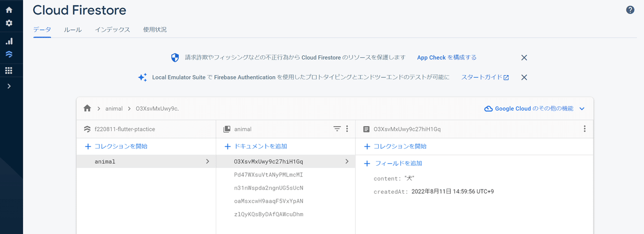Click the App Check を構成する link

447,57
